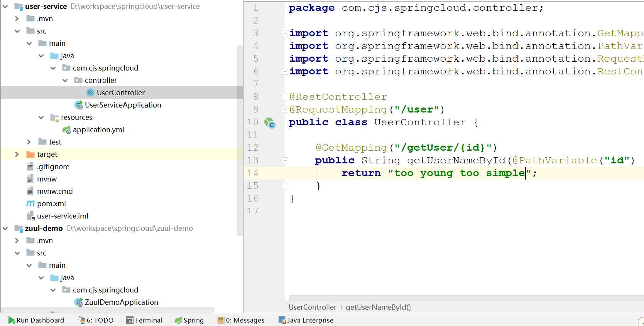Click line number 12 in the gutter
Viewport: 644px width, 326px height.
[x=253, y=148]
